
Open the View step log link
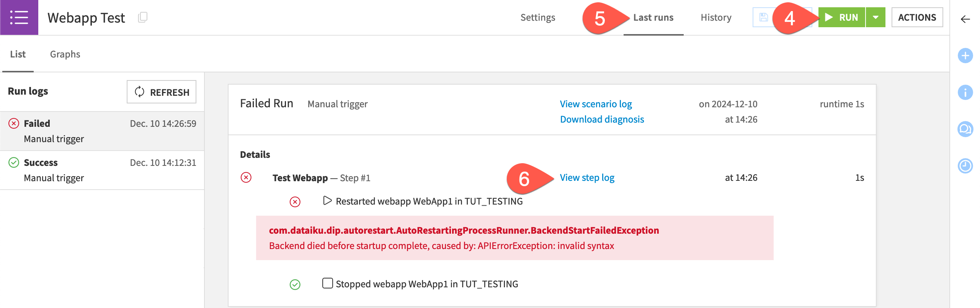point(587,178)
